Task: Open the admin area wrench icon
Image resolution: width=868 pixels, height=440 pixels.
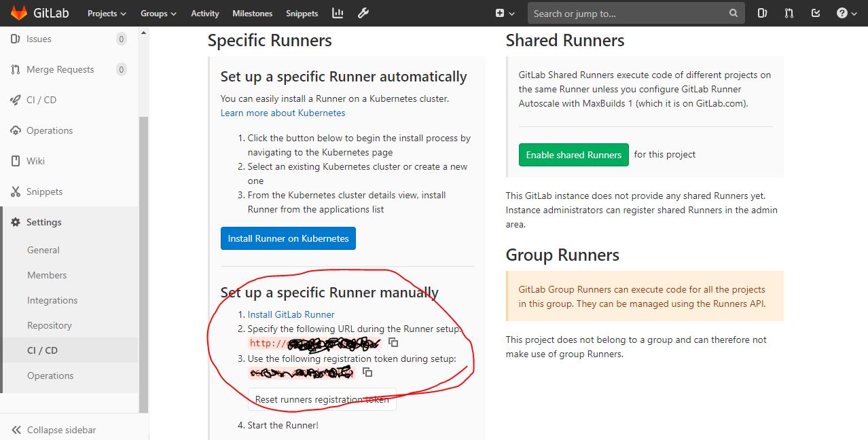Action: point(363,13)
